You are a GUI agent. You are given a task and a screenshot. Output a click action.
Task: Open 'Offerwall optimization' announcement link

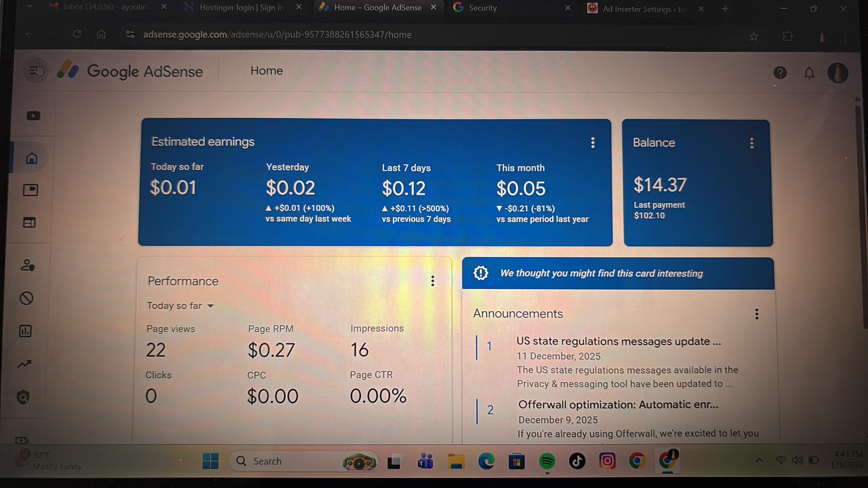[x=618, y=405]
